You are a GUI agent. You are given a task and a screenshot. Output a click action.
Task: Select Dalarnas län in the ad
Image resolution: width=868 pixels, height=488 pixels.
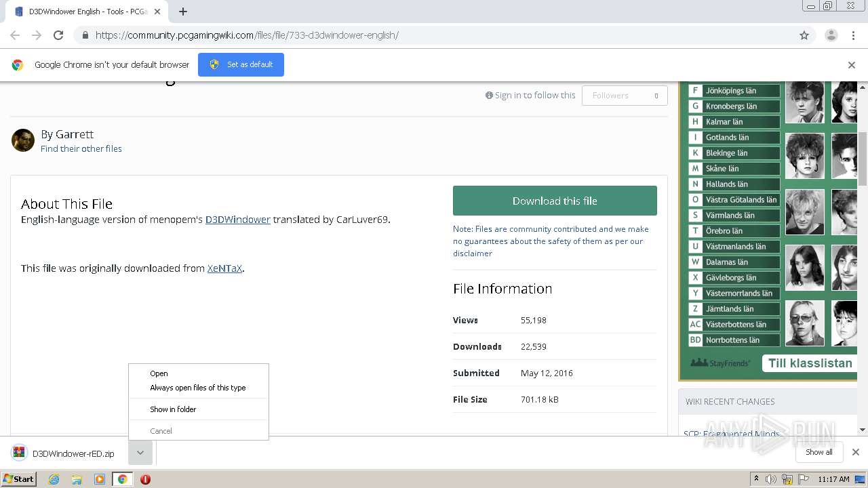(x=734, y=262)
